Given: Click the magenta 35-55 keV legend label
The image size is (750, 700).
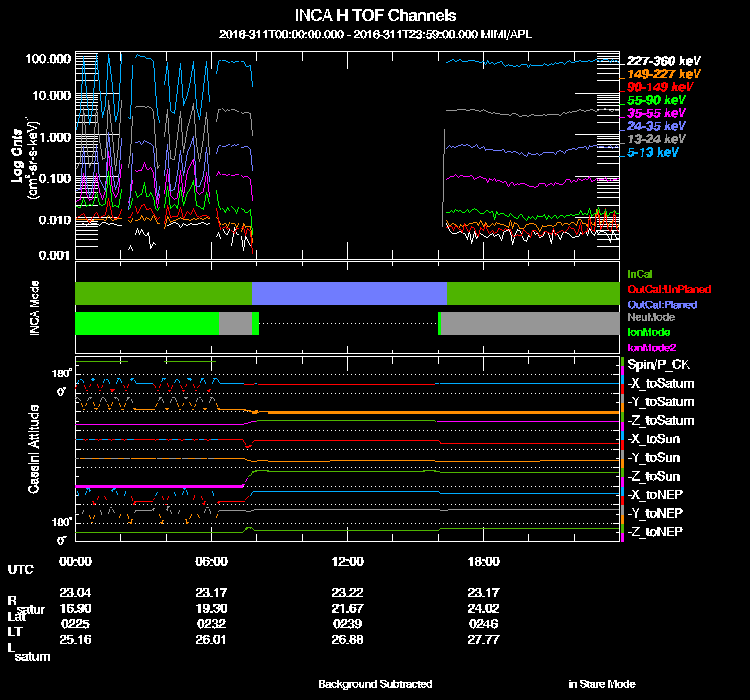Looking at the screenshot, I should pos(657,114).
